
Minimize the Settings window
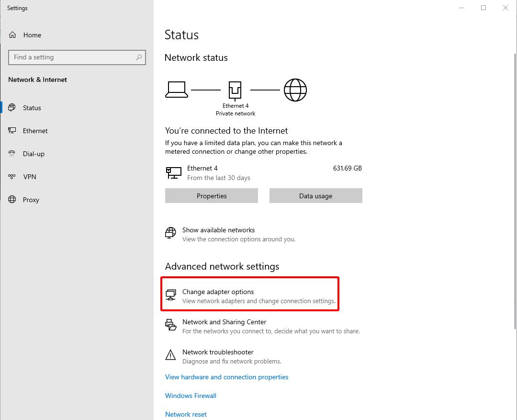(461, 8)
